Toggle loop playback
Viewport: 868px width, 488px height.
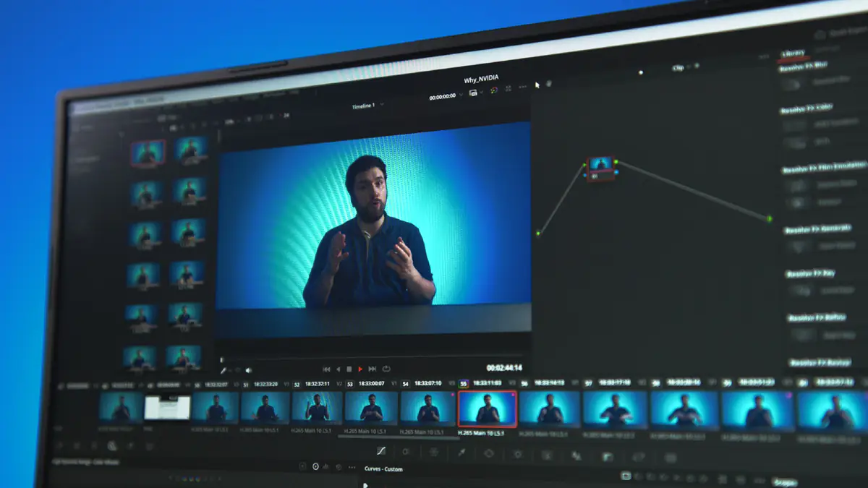[386, 369]
